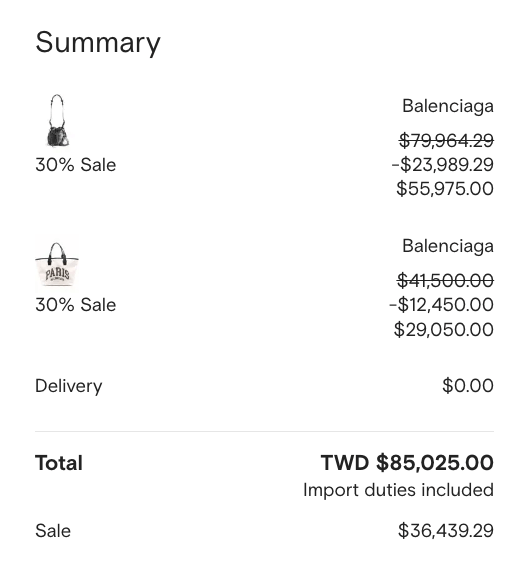Click the $29,050.00 sale price

click(x=444, y=329)
